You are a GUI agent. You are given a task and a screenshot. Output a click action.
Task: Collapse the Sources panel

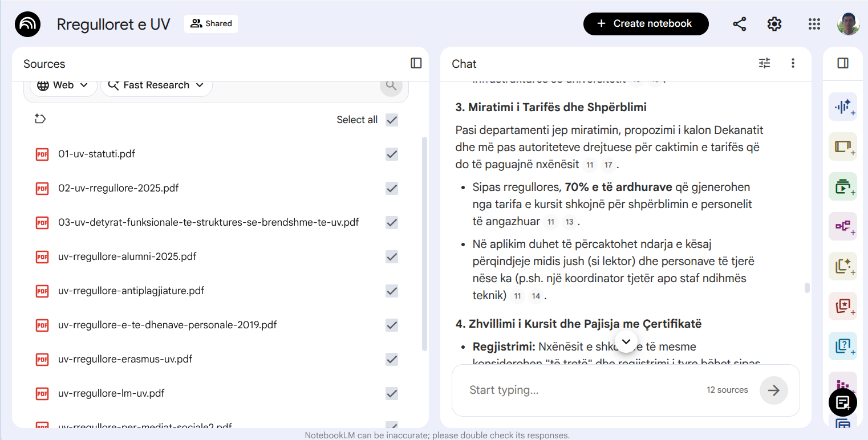click(416, 63)
